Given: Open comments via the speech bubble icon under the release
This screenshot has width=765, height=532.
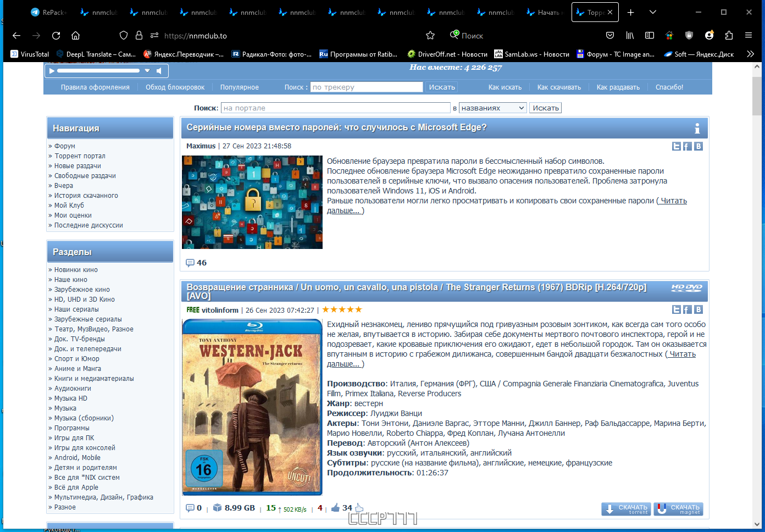Looking at the screenshot, I should [190, 508].
